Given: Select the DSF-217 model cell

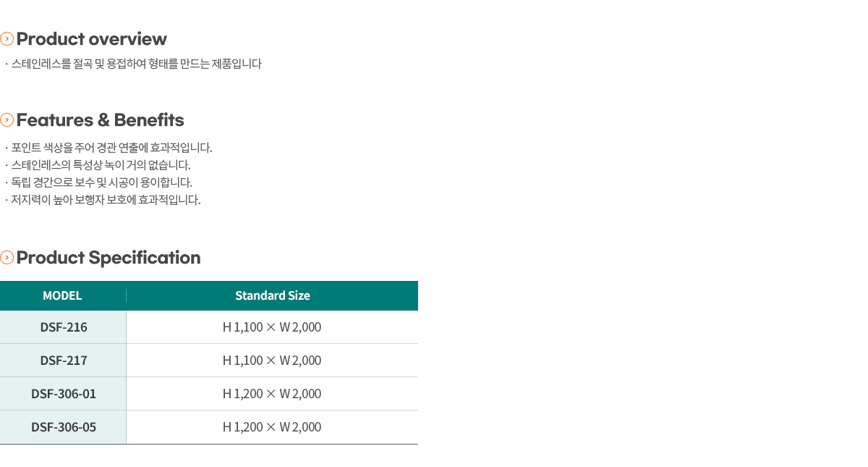Looking at the screenshot, I should coord(63,361).
